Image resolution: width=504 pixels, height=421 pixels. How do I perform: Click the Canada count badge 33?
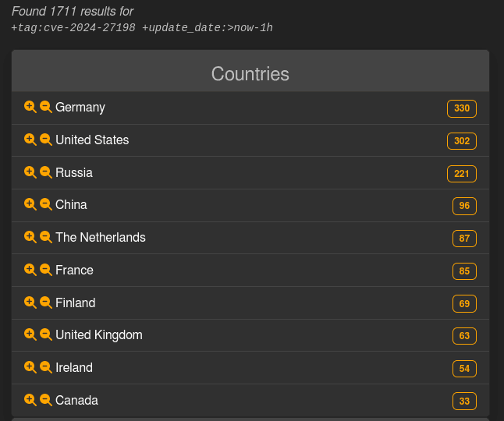point(464,402)
